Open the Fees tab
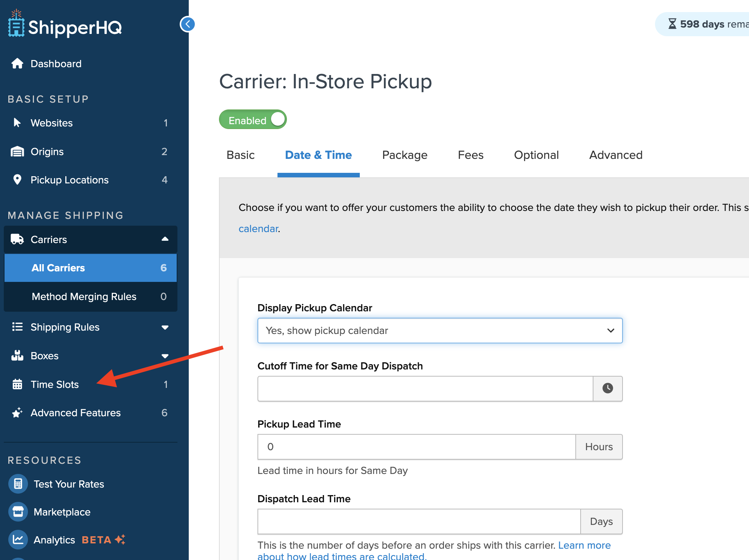 pos(470,155)
